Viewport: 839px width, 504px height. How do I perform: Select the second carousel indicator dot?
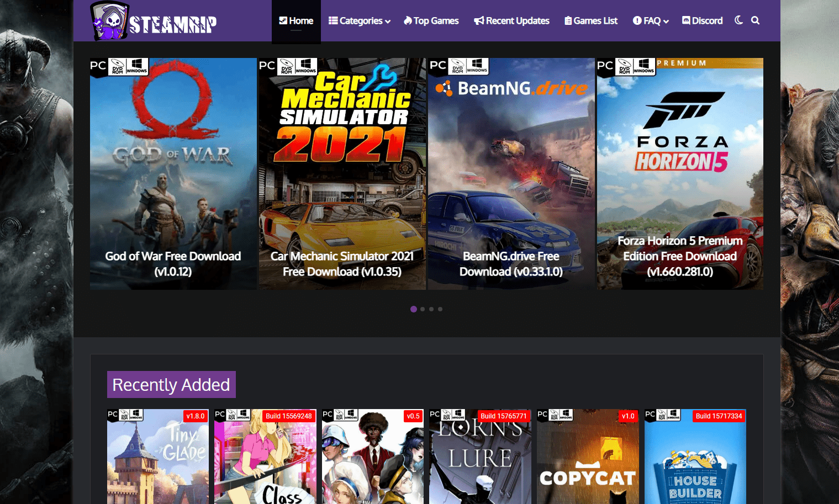click(423, 309)
